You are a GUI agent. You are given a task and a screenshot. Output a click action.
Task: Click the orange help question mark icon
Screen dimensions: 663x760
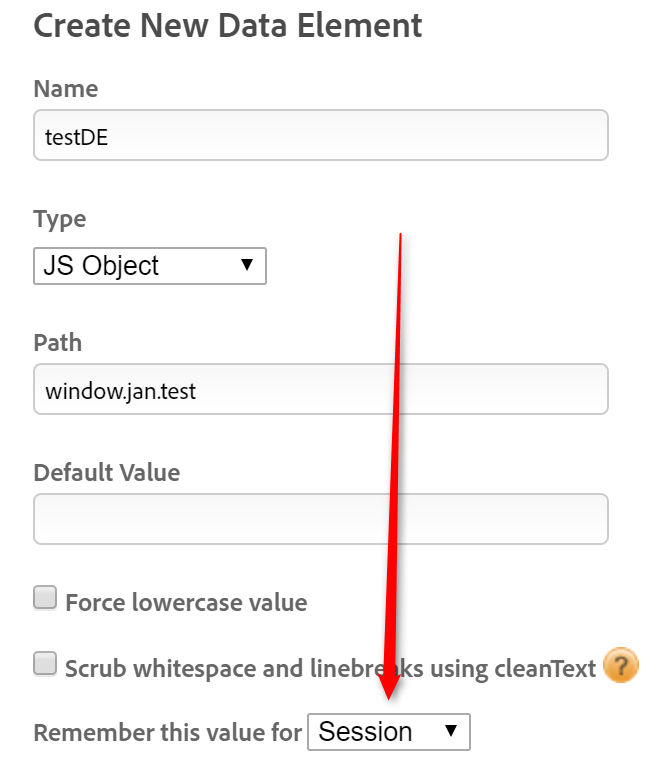(621, 665)
